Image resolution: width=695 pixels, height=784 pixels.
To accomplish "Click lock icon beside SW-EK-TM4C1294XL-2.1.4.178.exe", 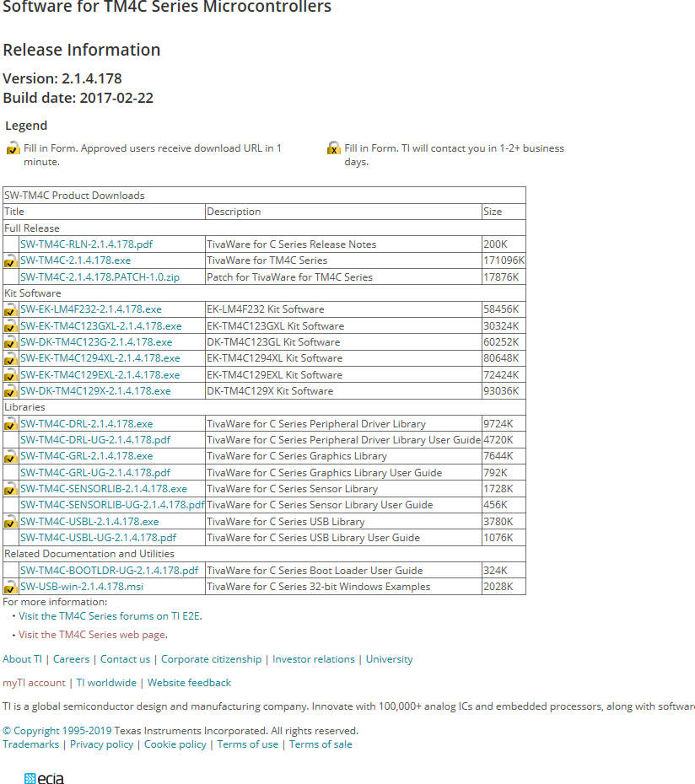I will [10, 358].
